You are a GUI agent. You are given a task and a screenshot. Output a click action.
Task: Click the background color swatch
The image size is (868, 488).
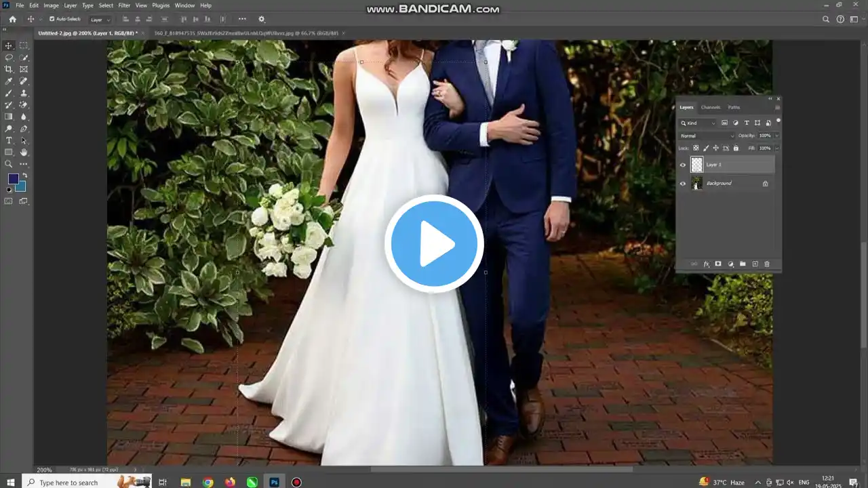(x=21, y=187)
